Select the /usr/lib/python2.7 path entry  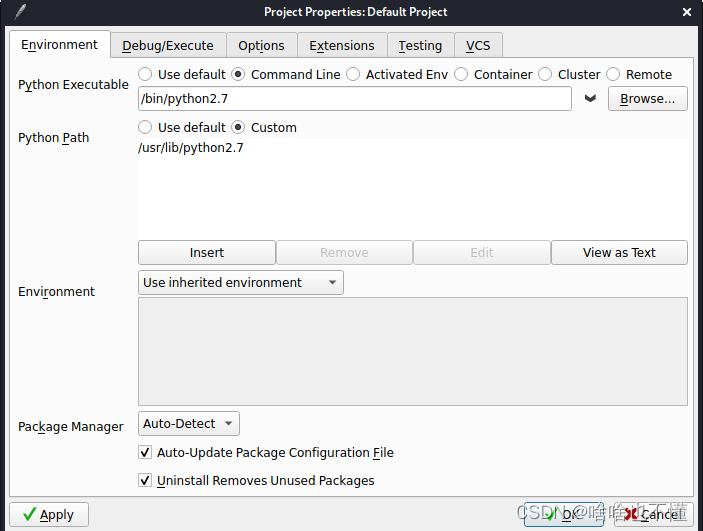coord(191,148)
